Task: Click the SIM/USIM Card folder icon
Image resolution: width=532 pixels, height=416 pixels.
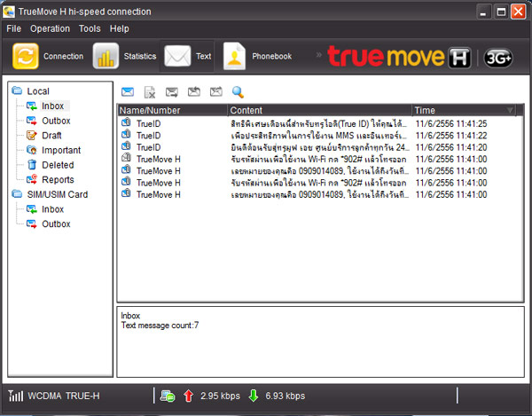Action: click(17, 193)
